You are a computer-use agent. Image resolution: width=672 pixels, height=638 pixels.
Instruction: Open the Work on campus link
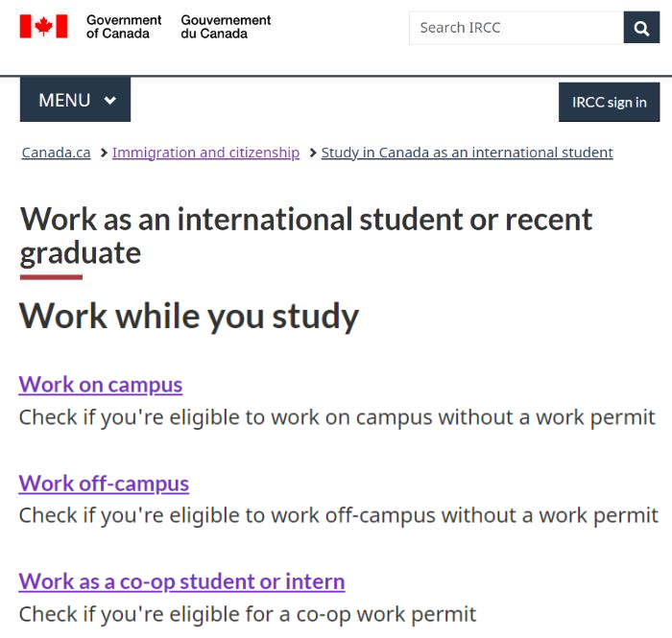click(x=101, y=385)
